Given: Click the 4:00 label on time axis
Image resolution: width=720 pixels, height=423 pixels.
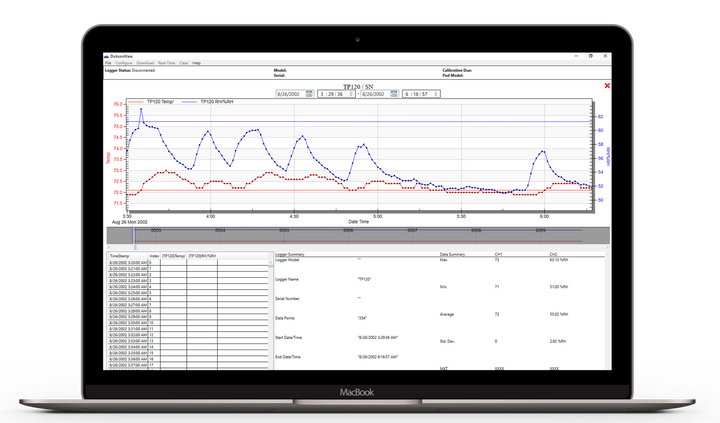Looking at the screenshot, I should pyautogui.click(x=210, y=216).
